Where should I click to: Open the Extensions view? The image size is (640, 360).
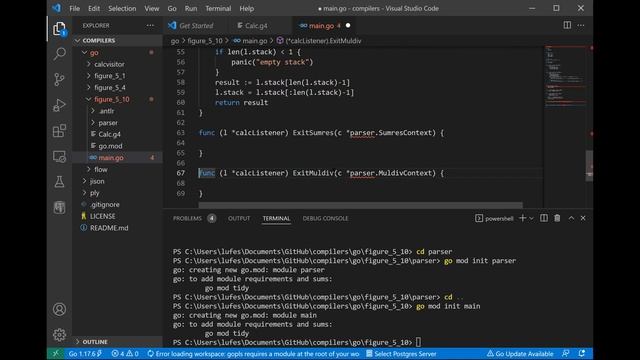click(x=59, y=131)
